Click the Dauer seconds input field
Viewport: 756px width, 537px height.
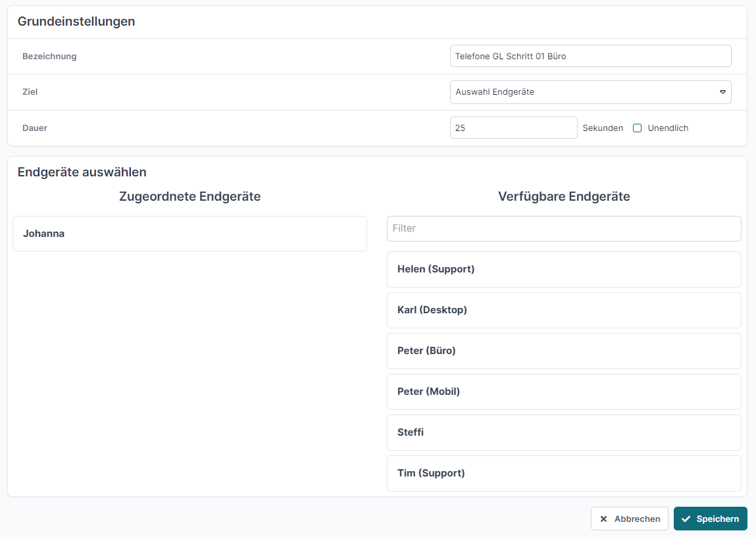click(513, 128)
